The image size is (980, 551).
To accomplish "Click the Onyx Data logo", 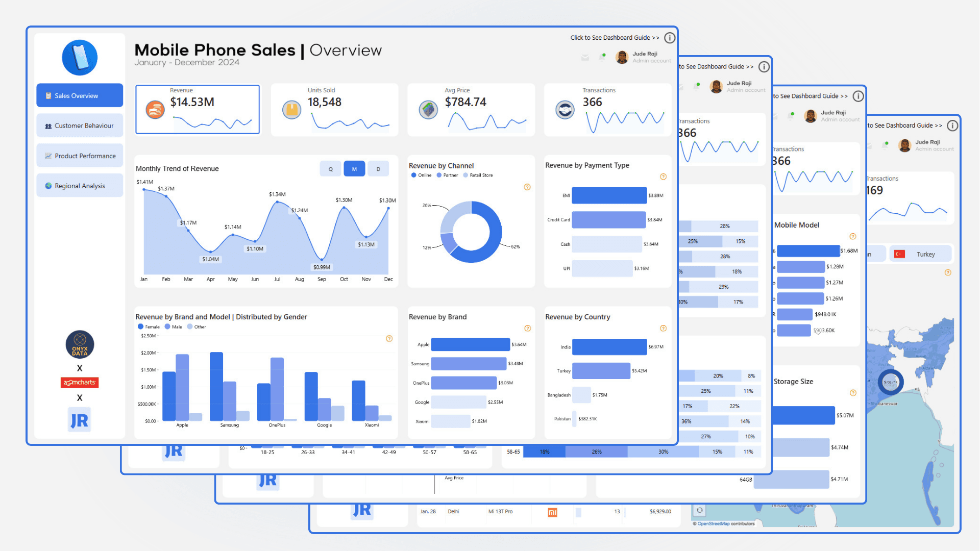I will [80, 345].
